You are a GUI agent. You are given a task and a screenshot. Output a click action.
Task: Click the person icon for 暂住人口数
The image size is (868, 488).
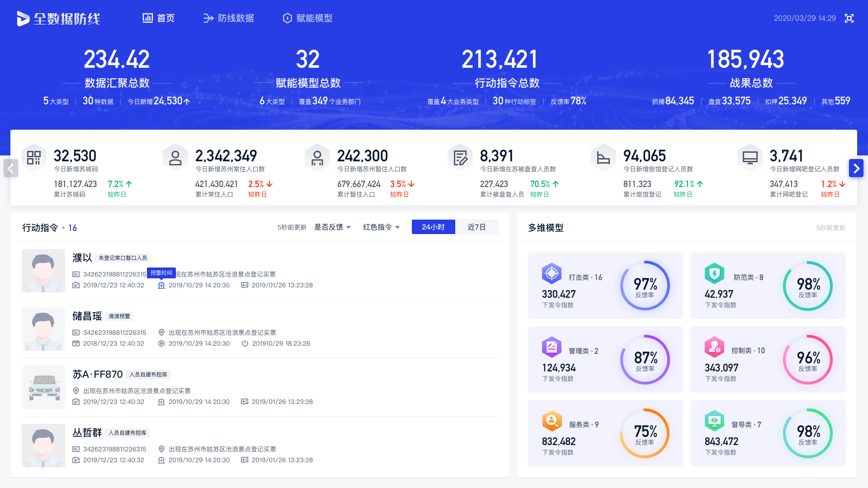(x=317, y=158)
